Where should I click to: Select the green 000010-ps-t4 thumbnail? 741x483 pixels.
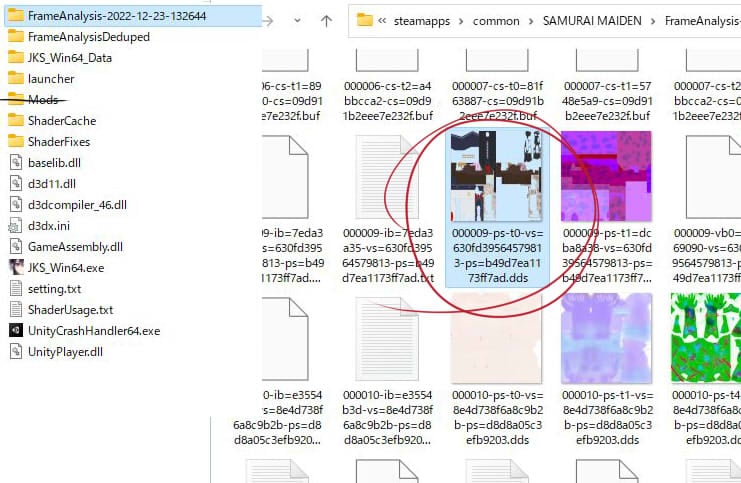706,338
